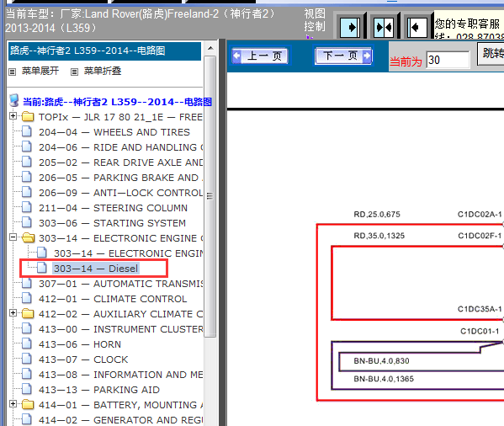This screenshot has width=504, height=426.
Task: Click page icon for 303—06 STARTING SYSTEM
Action: coord(27,222)
